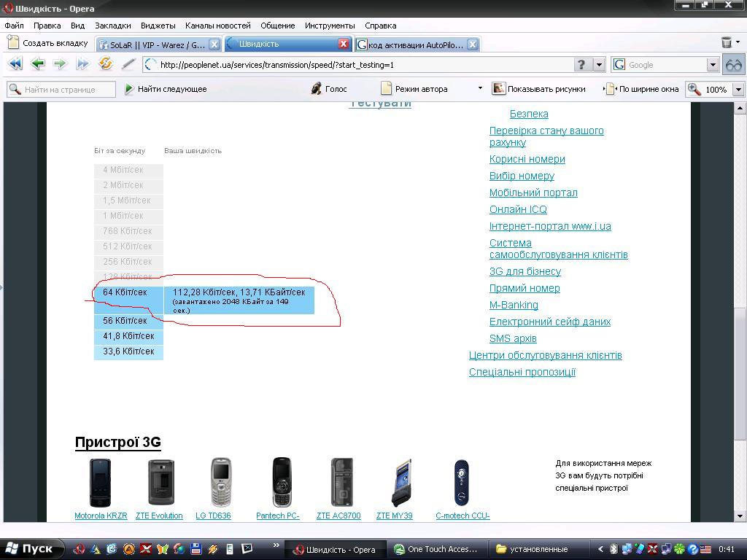Viewport: 747px width, 560px height.
Task: Click the Reload page icon
Action: coord(106,64)
